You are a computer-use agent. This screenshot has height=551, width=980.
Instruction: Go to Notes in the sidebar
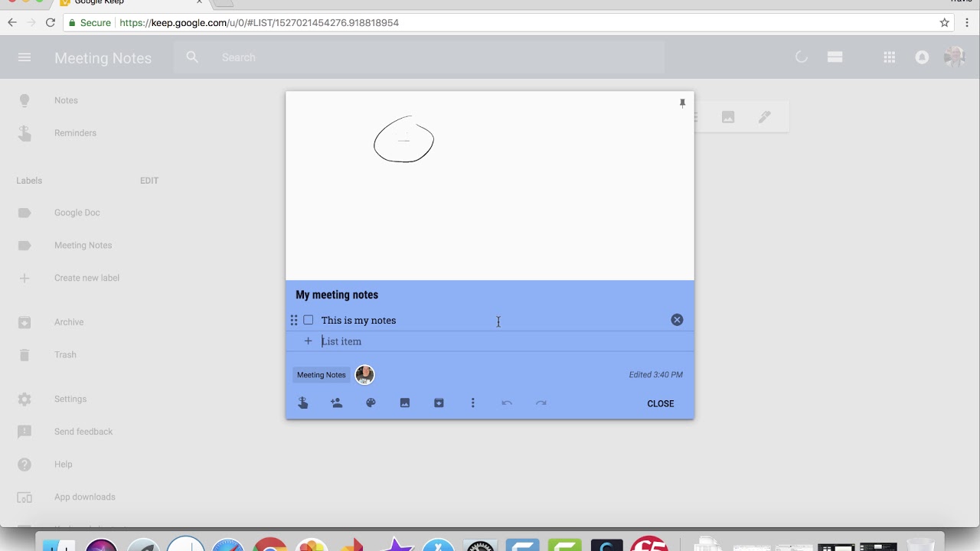pyautogui.click(x=66, y=100)
